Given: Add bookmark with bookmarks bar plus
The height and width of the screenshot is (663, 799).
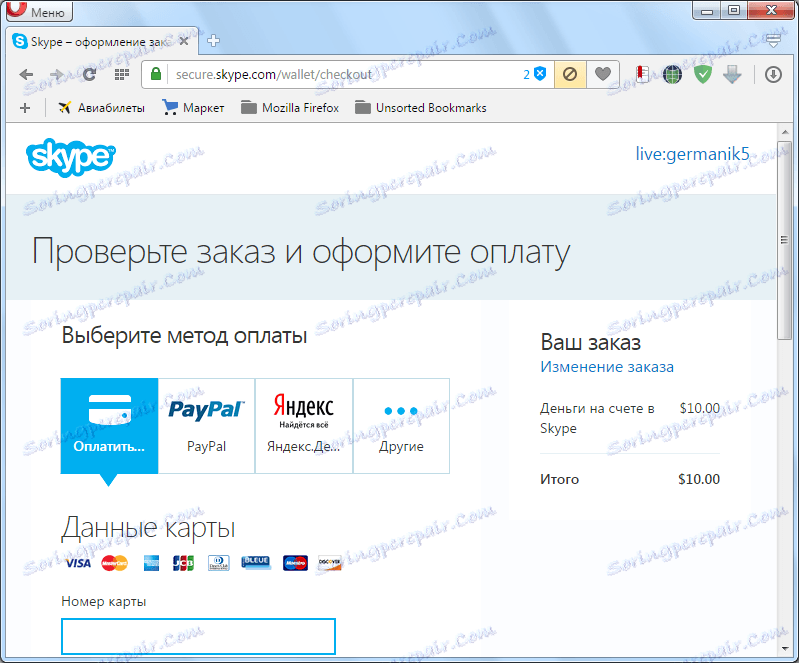Looking at the screenshot, I should pos(24,108).
